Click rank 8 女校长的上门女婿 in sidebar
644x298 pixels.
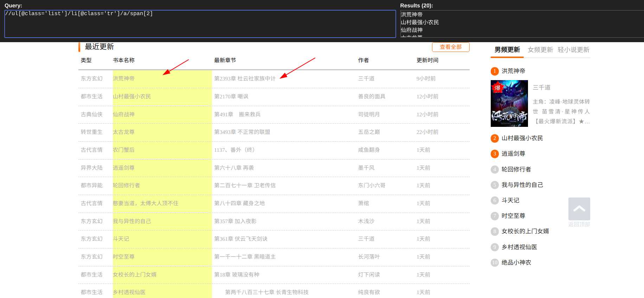click(x=525, y=231)
